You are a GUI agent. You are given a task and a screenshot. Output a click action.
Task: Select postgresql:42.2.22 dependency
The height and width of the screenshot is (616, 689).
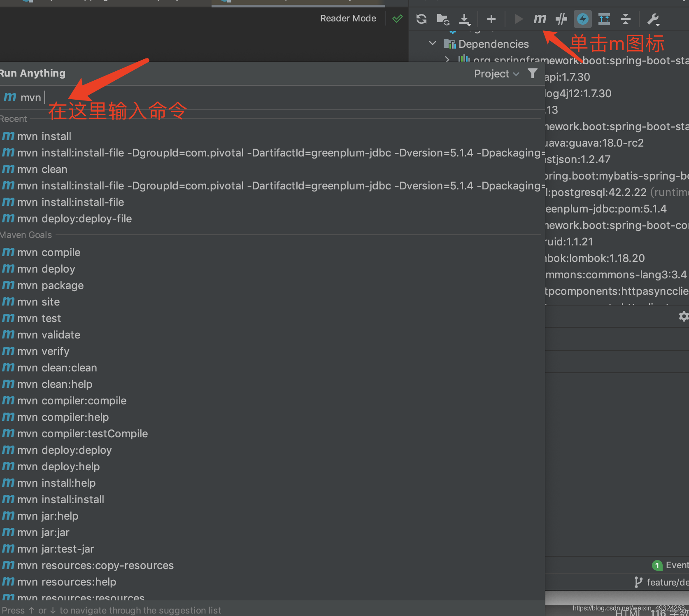[617, 192]
